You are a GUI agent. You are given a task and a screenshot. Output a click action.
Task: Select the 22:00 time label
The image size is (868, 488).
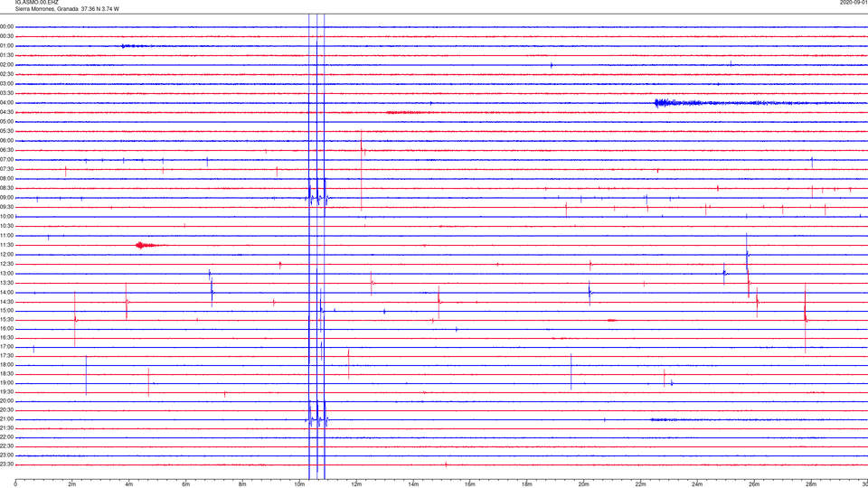click(6, 437)
